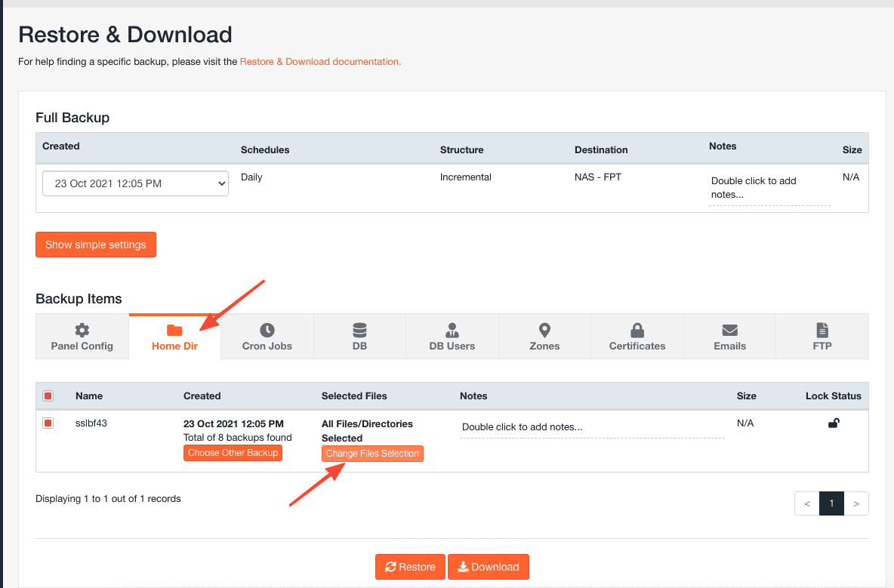
Task: Go to previous page of records
Action: [807, 503]
